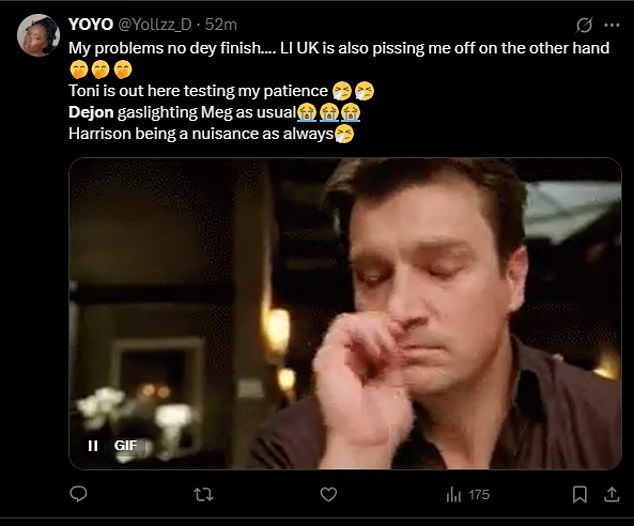
Task: Click the line "Toni is out here testing my patience"
Action: (198, 91)
